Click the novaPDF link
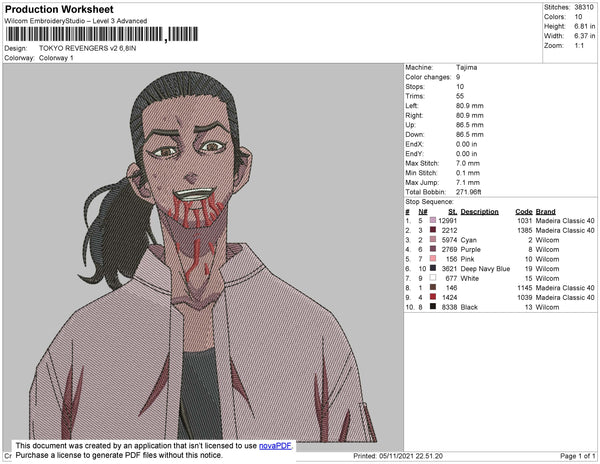The image size is (600, 464). pos(275,446)
